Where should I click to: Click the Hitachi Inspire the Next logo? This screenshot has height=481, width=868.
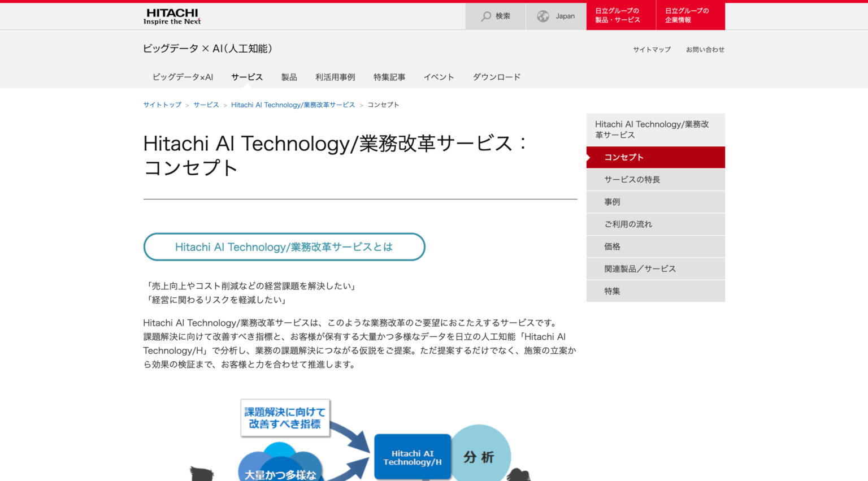point(172,16)
